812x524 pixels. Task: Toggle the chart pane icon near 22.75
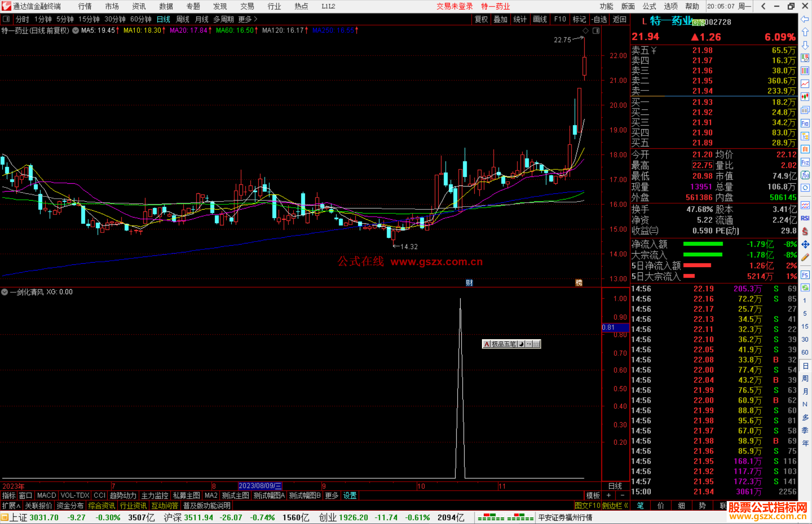click(596, 31)
